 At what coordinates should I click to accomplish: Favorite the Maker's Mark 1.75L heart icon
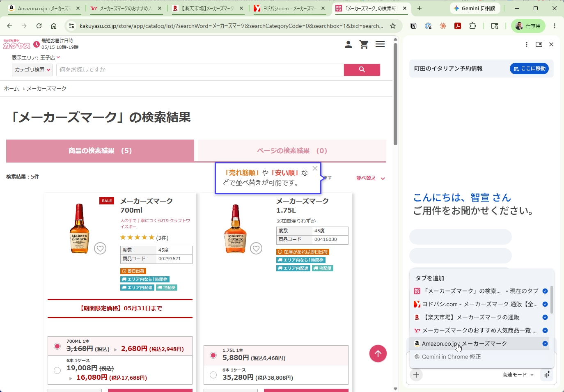tap(256, 248)
